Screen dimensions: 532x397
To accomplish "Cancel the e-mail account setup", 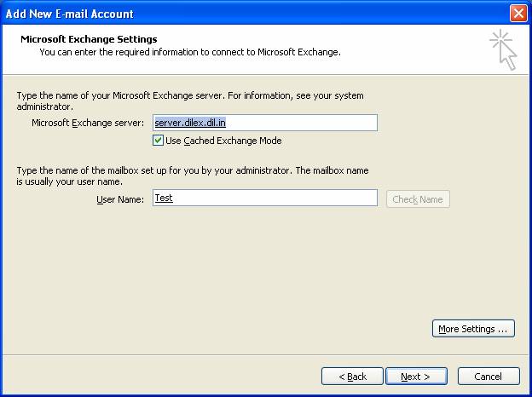I will point(489,377).
